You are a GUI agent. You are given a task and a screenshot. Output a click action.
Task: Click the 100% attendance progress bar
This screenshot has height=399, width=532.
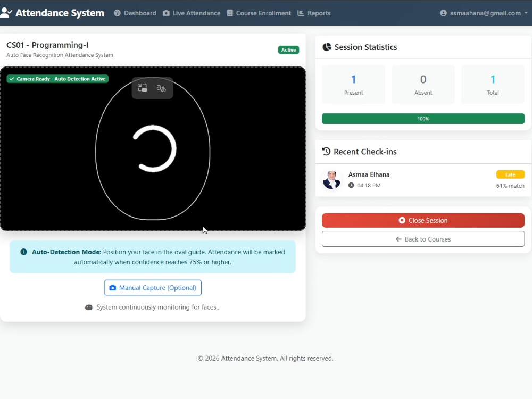coord(423,119)
